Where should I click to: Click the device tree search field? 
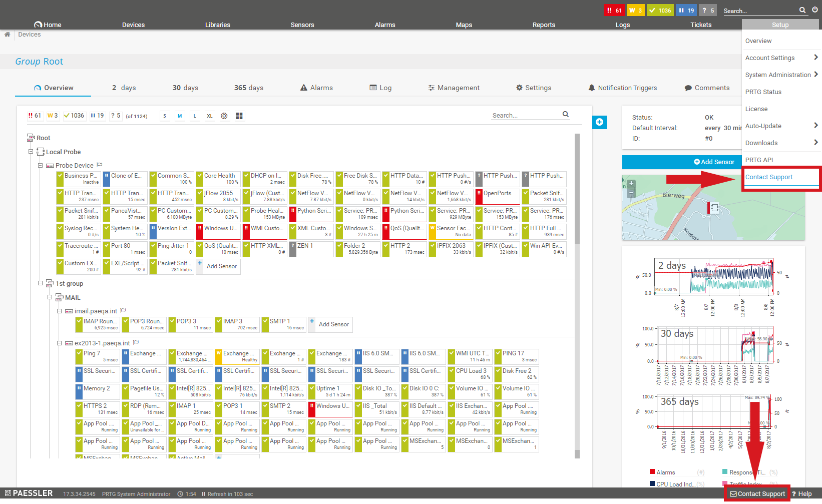(526, 115)
